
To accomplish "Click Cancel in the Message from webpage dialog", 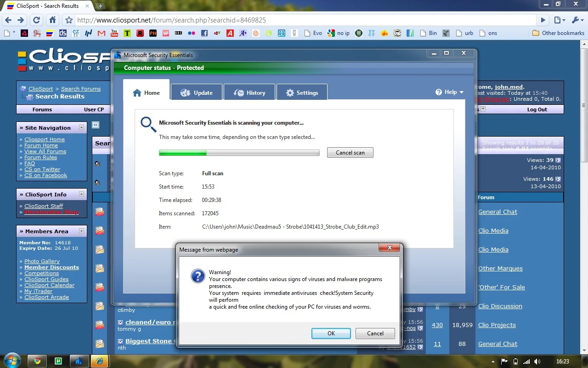I will 375,333.
